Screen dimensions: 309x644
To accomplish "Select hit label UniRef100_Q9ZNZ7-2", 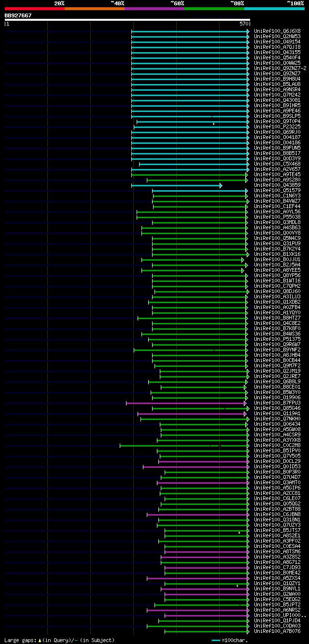I will [280, 68].
